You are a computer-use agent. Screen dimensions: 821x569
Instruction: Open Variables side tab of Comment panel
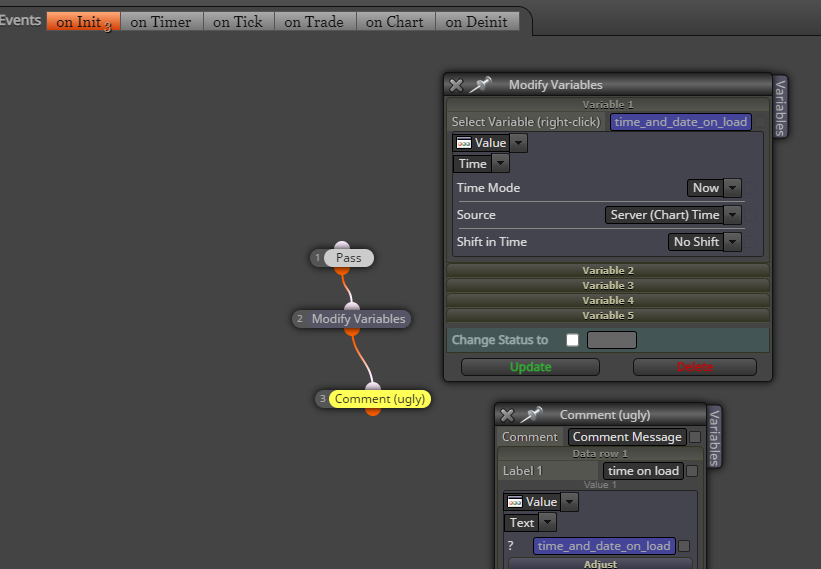click(714, 437)
